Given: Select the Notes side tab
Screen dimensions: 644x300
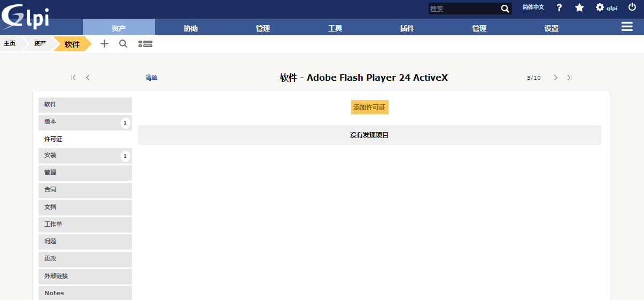Looking at the screenshot, I should tap(85, 293).
